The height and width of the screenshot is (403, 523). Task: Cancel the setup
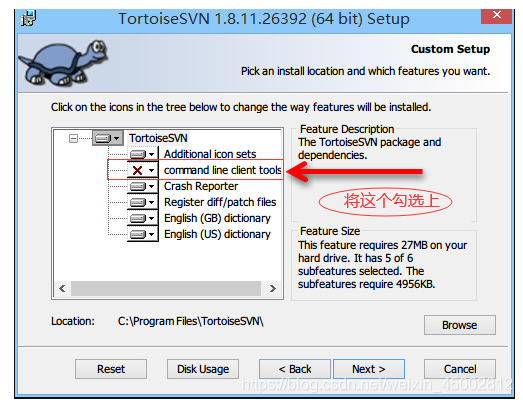pos(460,369)
